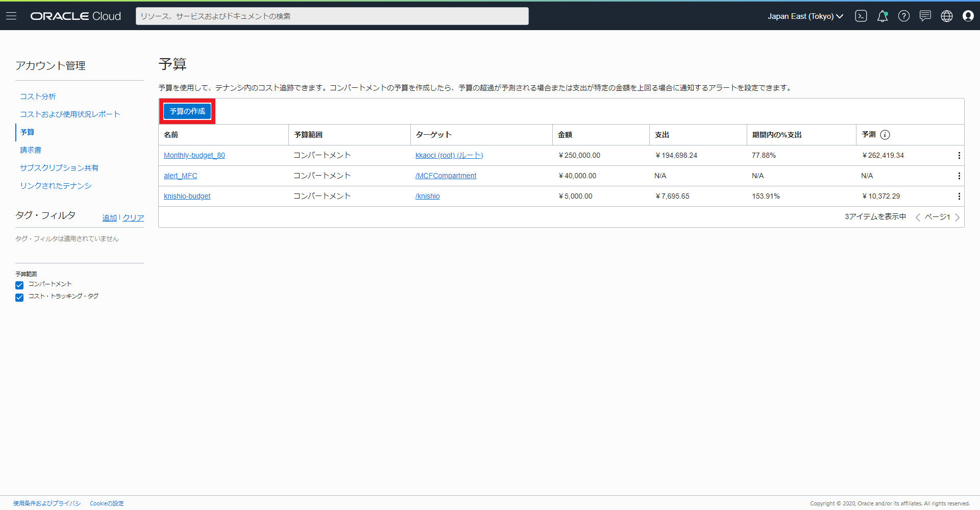
Task: Open the hamburger navigation menu
Action: [11, 16]
